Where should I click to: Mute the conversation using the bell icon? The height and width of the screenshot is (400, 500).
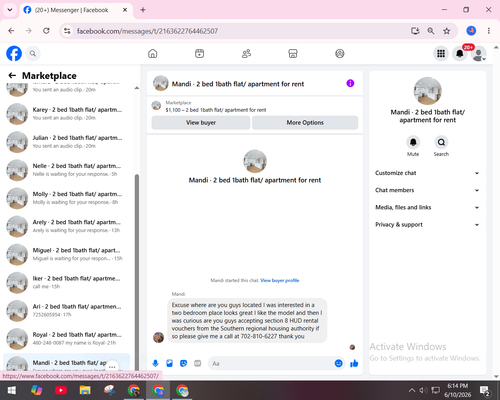pos(413,142)
